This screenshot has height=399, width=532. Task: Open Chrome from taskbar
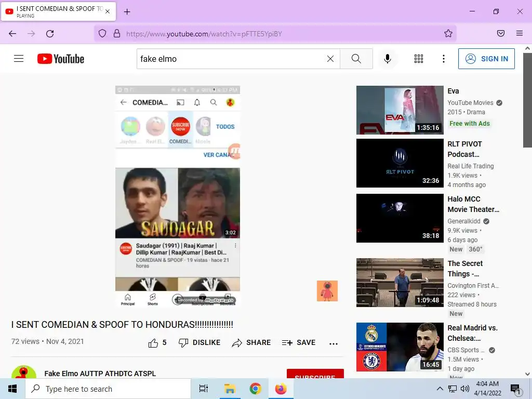(255, 389)
